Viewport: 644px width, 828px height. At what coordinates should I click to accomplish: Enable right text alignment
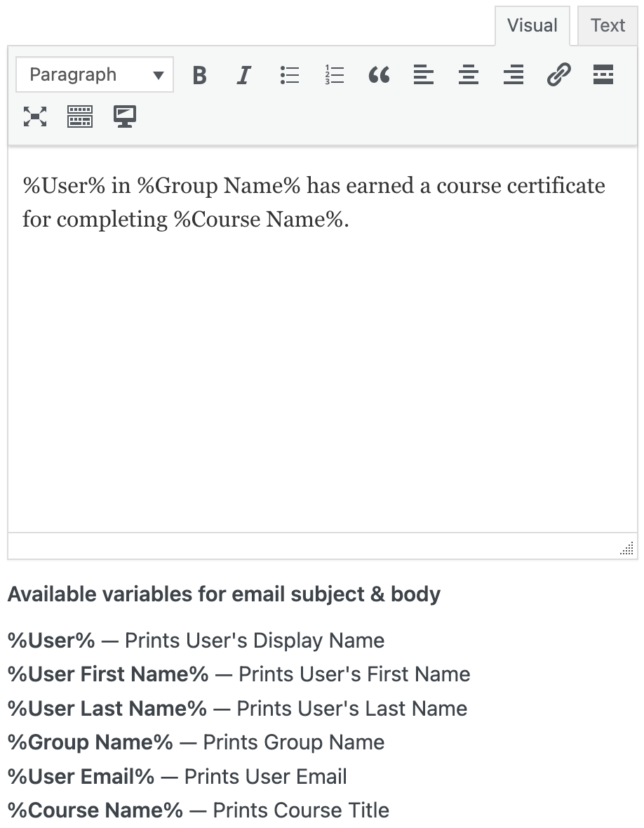[x=513, y=74]
